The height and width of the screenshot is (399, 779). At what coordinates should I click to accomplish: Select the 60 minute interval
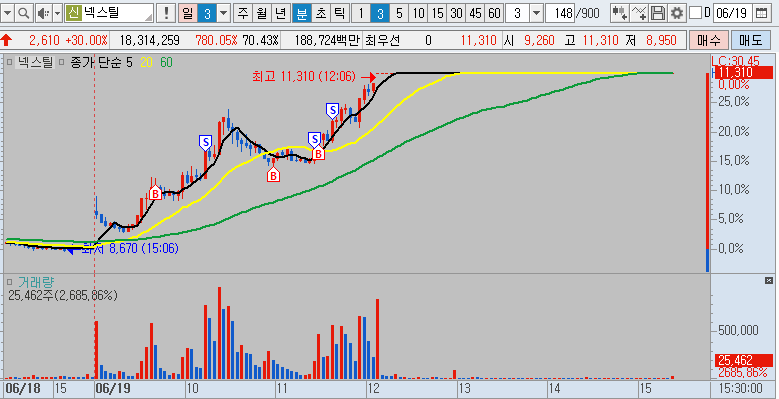pyautogui.click(x=494, y=13)
